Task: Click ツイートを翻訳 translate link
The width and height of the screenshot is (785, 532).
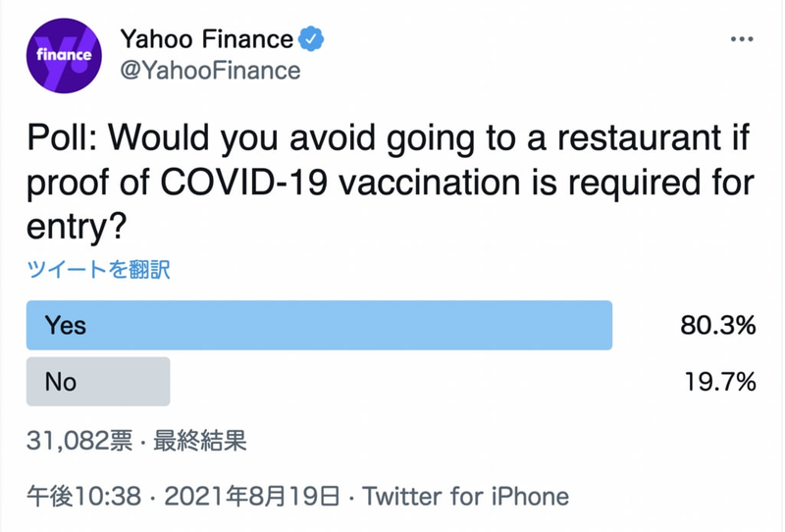Action: (x=98, y=270)
